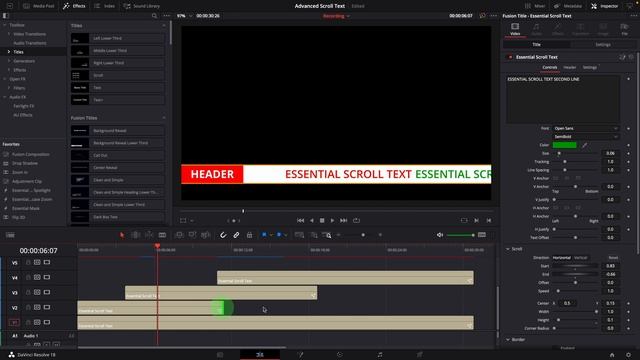This screenshot has height=360, width=640.
Task: Open the Effects panel tab
Action: pyautogui.click(x=74, y=6)
